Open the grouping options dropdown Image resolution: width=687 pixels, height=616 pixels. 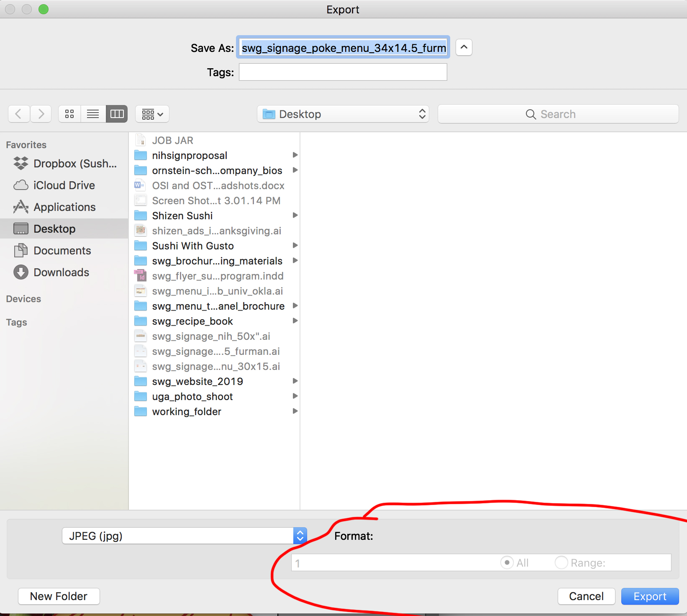(x=151, y=114)
